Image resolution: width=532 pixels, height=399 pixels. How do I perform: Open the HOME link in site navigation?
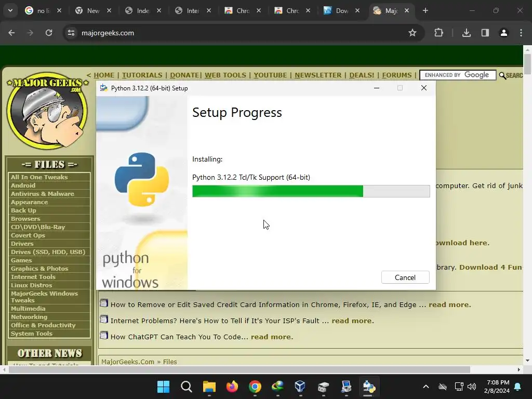(x=104, y=75)
